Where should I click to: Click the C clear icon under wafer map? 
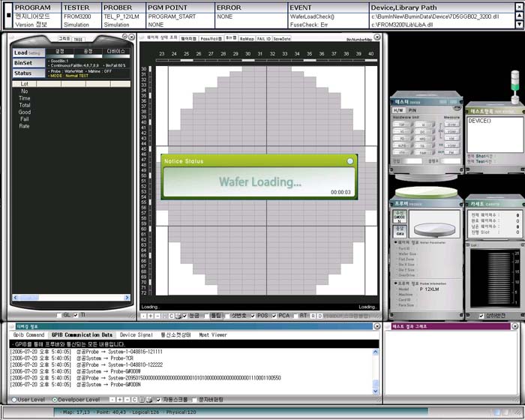pyautogui.click(x=171, y=316)
